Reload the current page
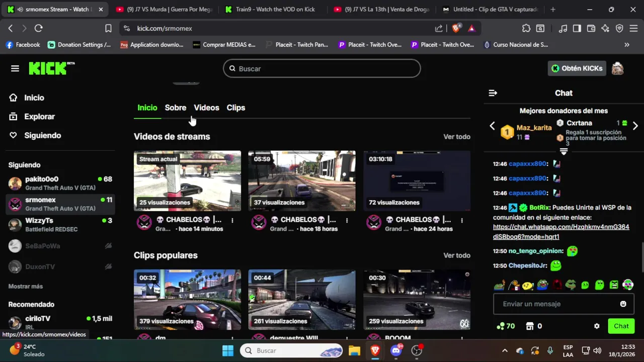 (38, 28)
